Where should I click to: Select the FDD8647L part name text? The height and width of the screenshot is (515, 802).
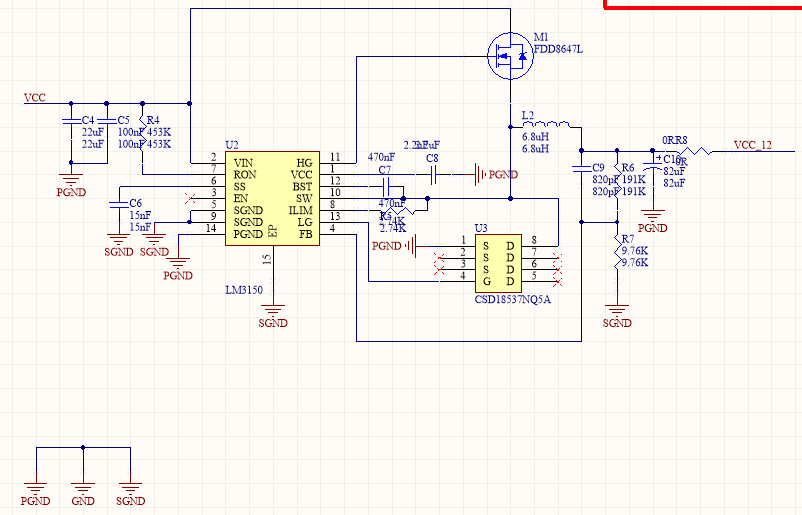point(558,49)
